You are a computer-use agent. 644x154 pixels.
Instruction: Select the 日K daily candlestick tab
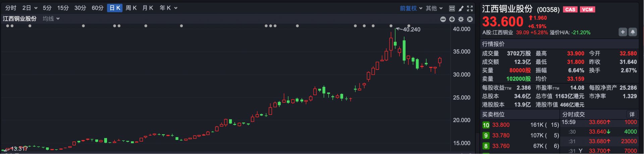click(x=115, y=8)
